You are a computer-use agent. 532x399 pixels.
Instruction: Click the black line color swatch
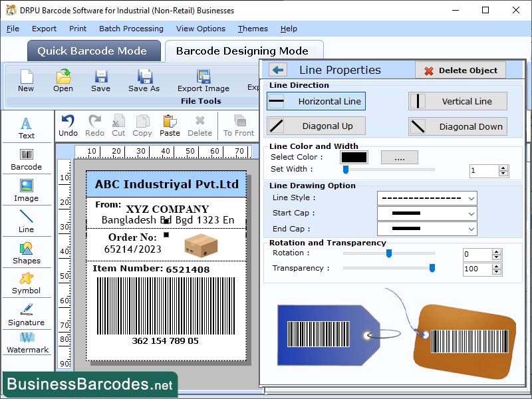pyautogui.click(x=354, y=158)
